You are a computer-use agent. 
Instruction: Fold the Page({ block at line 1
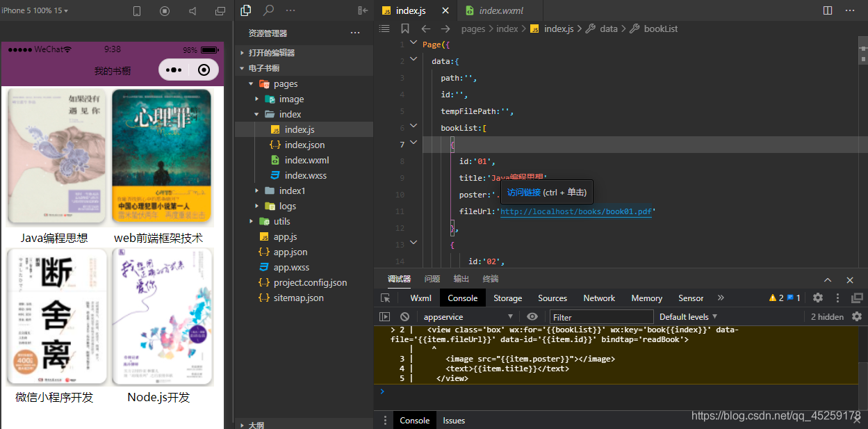(x=414, y=44)
